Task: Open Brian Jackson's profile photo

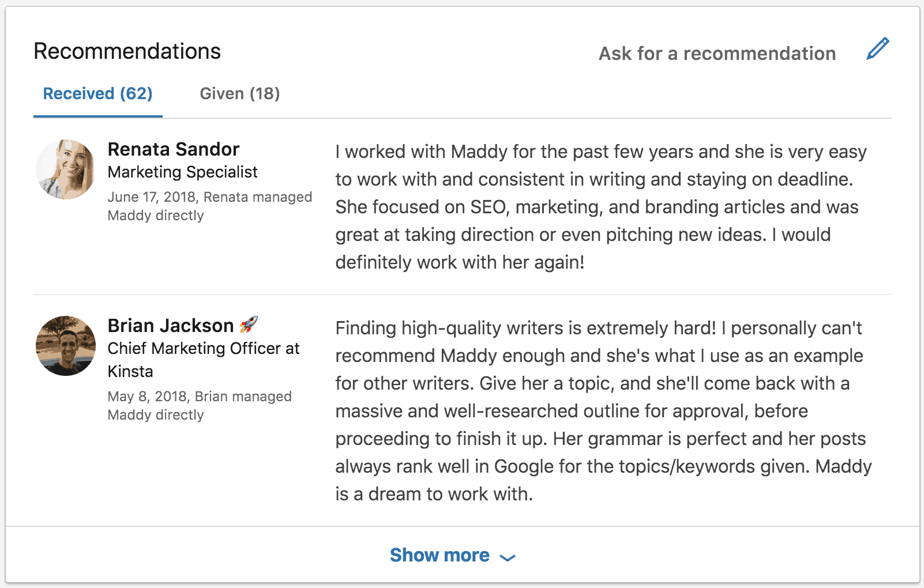Action: click(66, 345)
